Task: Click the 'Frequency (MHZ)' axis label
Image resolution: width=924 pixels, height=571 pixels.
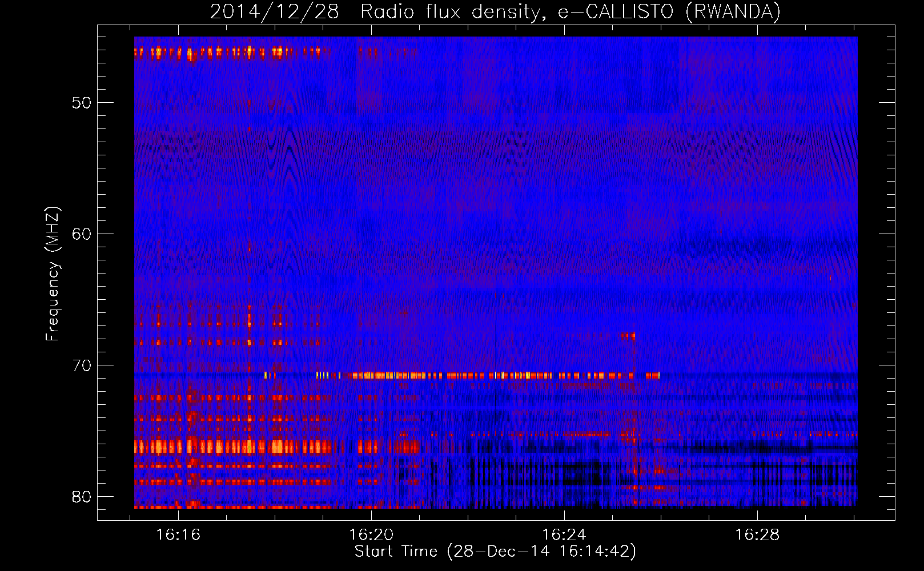Action: [53, 274]
